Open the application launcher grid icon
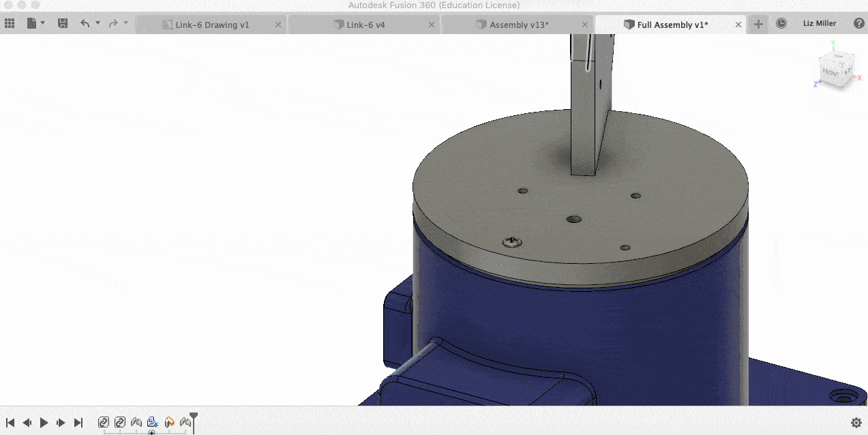This screenshot has width=868, height=435. point(10,22)
